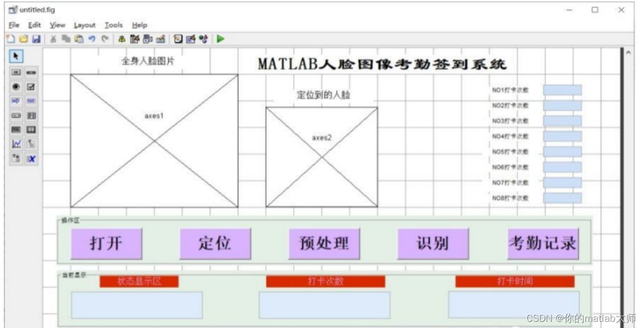Select the red 打卡次数 label
The width and height of the screenshot is (644, 328).
point(326,281)
